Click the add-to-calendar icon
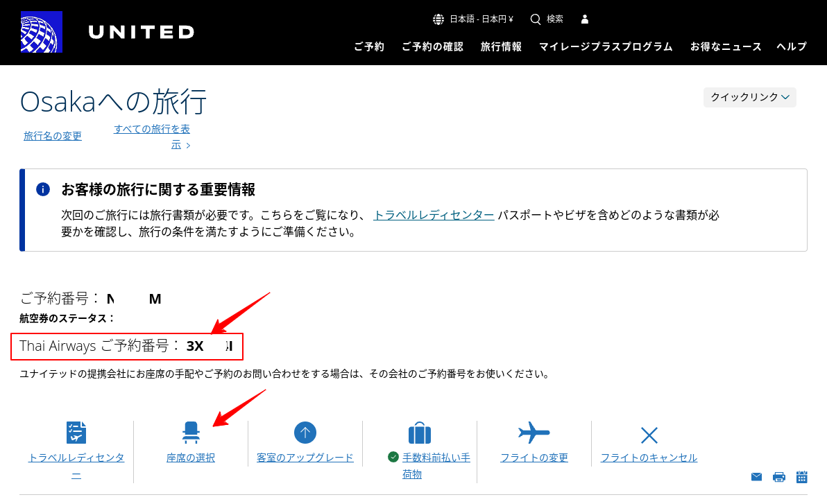Screen dimensions: 827x504 pyautogui.click(x=802, y=477)
